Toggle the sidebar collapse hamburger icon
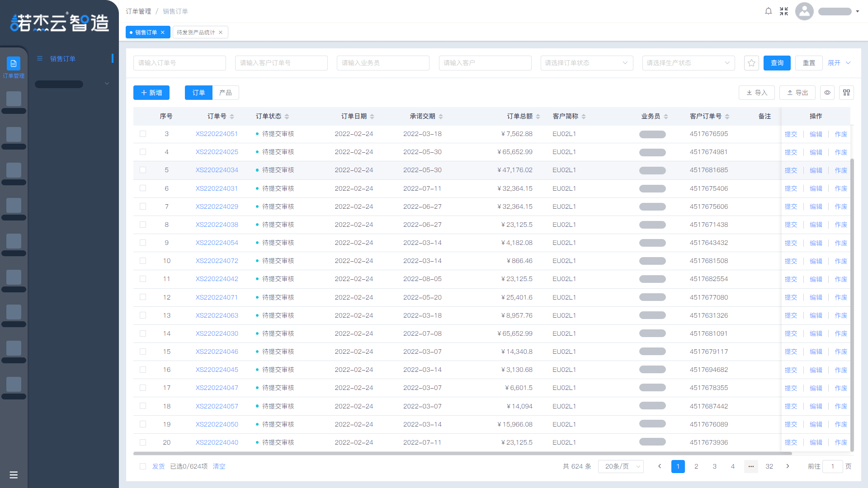This screenshot has height=488, width=868. [x=14, y=475]
